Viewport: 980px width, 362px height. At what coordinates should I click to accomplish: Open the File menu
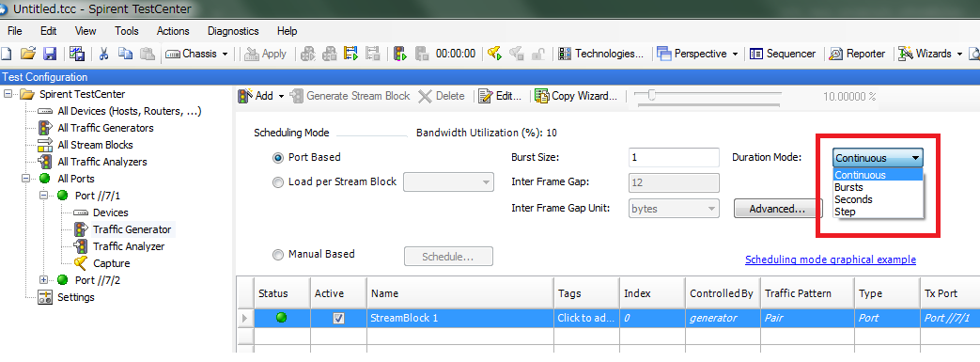point(14,31)
